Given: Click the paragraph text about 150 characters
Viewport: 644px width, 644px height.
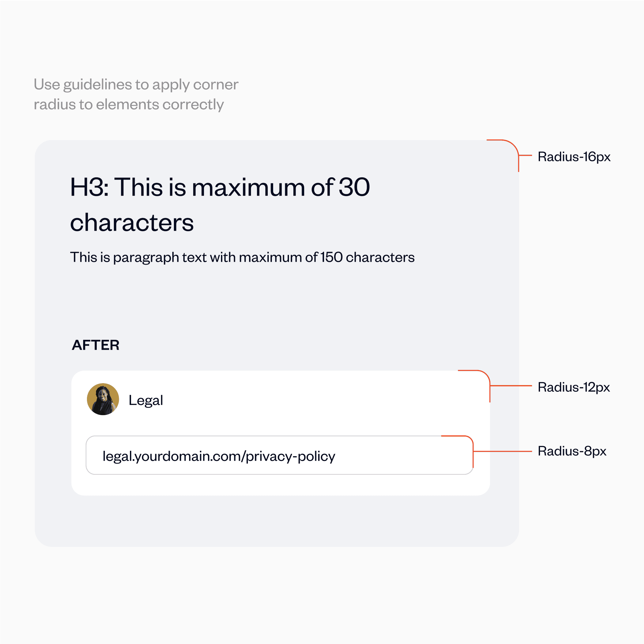Looking at the screenshot, I should [242, 258].
